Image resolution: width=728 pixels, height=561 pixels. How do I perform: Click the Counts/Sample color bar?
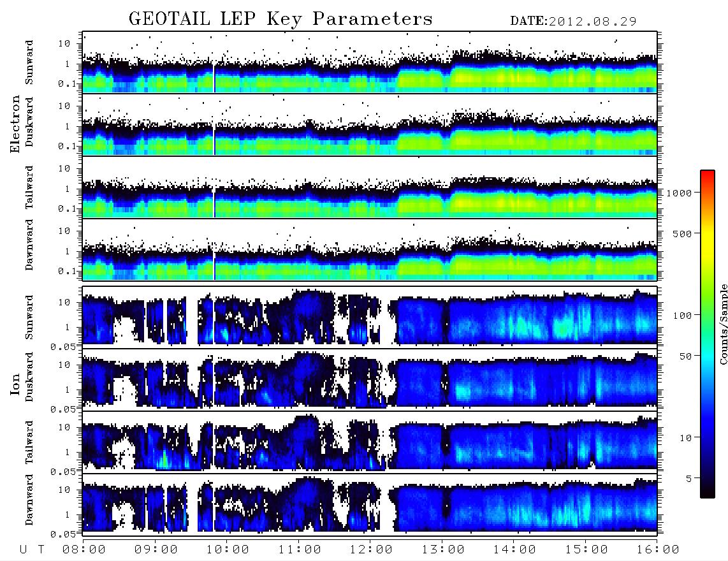click(x=708, y=334)
